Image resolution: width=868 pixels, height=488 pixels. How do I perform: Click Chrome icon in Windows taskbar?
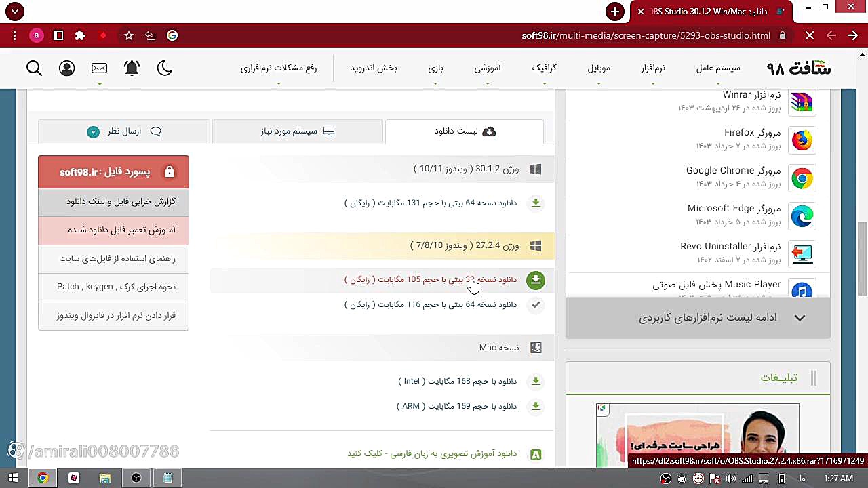click(x=42, y=479)
